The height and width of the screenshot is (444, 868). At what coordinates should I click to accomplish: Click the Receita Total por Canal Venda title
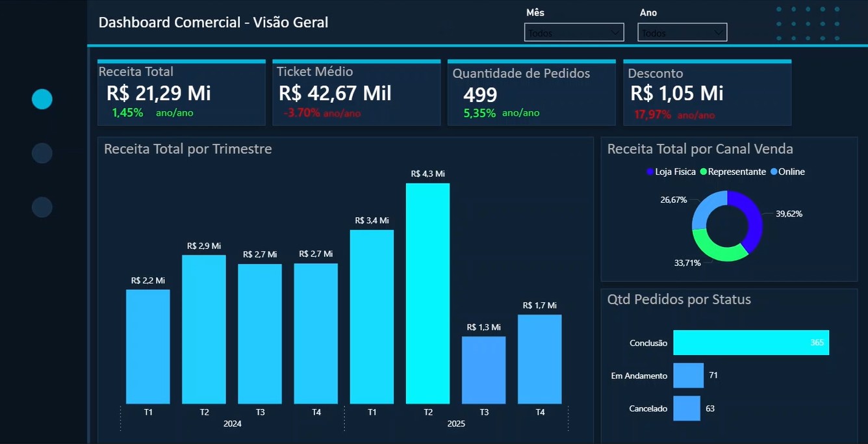click(x=700, y=149)
